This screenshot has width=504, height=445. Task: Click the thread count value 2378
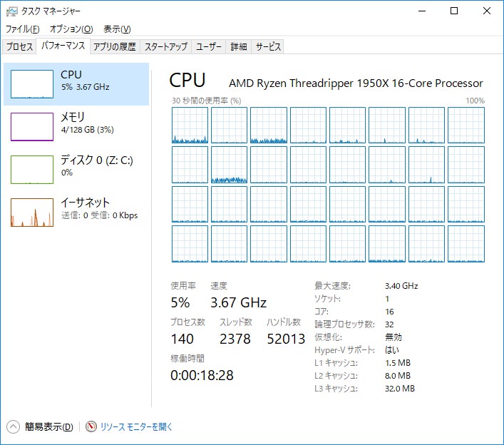235,339
